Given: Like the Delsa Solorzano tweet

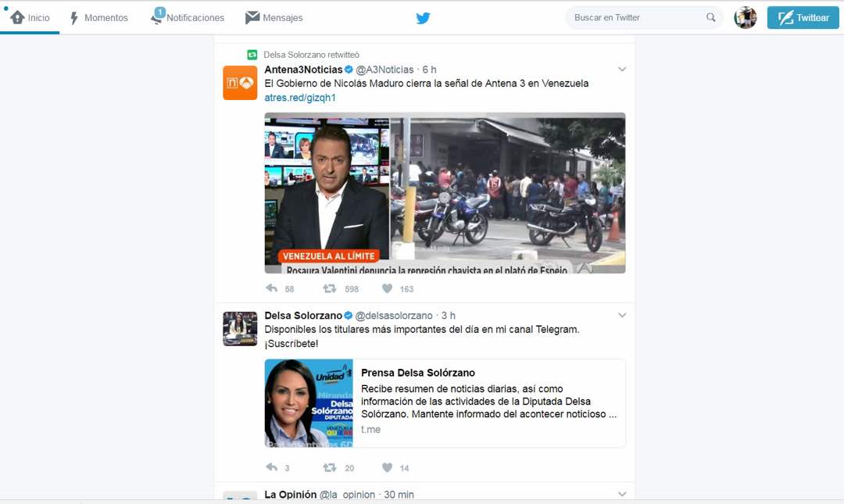Looking at the screenshot, I should 387,467.
